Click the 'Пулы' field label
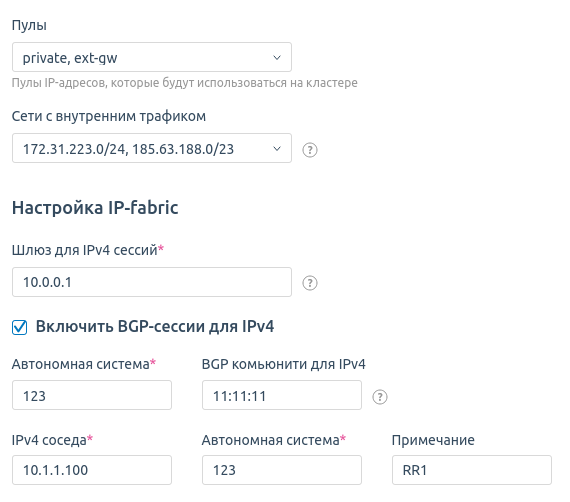This screenshot has height=502, width=570. pos(29,25)
